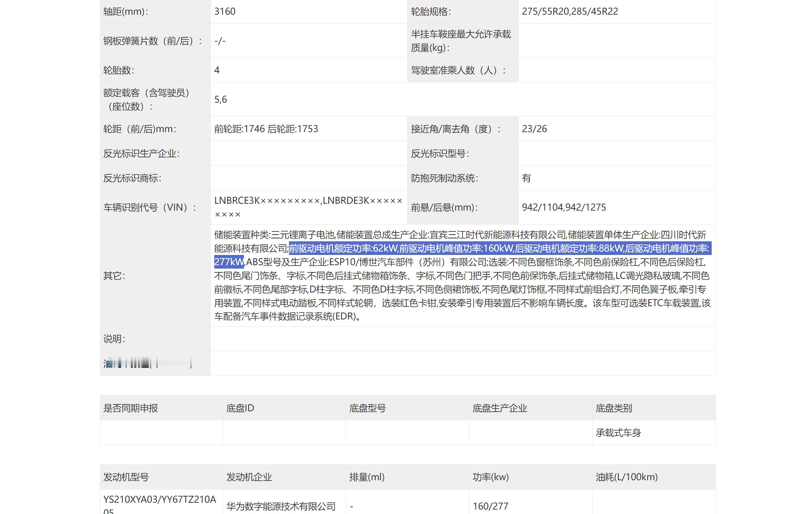Click the label 反光标识生产企业:
Viewport: 812px width, 514px height.
point(142,153)
